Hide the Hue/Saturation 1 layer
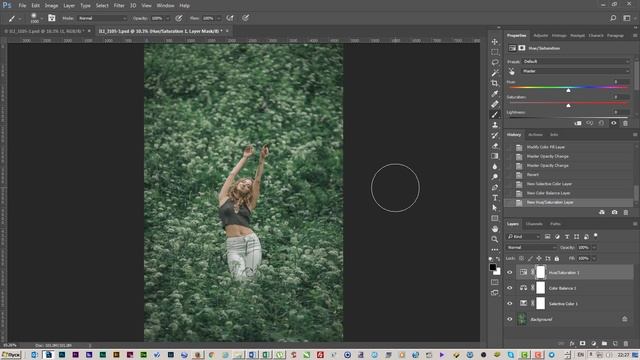 tap(509, 273)
